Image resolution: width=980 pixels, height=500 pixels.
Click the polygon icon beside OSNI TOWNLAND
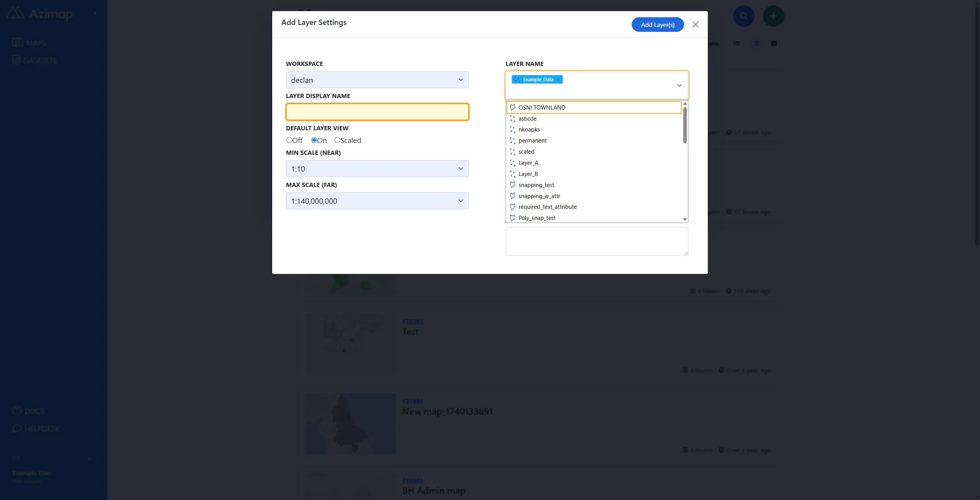coord(513,107)
